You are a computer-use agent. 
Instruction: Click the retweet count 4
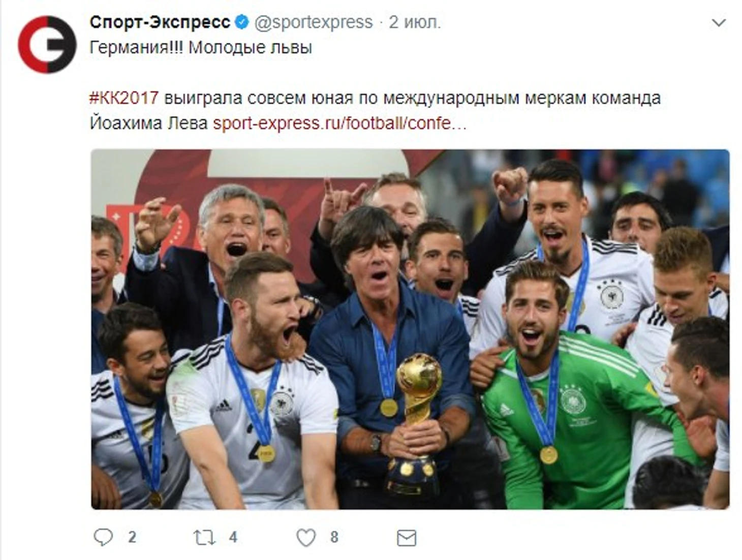233,537
